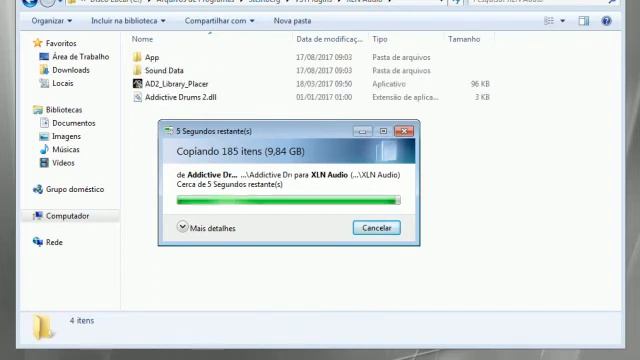Image resolution: width=640 pixels, height=360 pixels.
Task: Select Addictive Drums 2.dll file
Action: click(x=180, y=97)
